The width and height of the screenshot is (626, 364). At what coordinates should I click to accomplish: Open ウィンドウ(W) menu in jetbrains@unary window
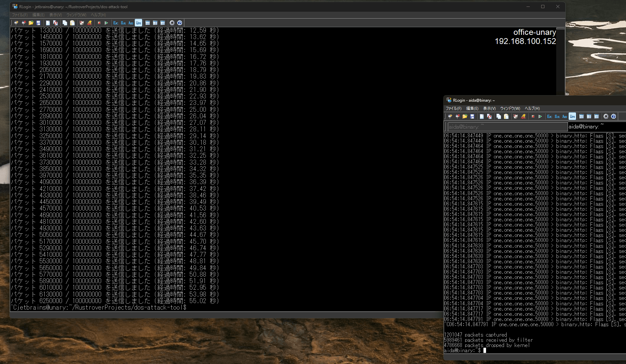point(76,15)
